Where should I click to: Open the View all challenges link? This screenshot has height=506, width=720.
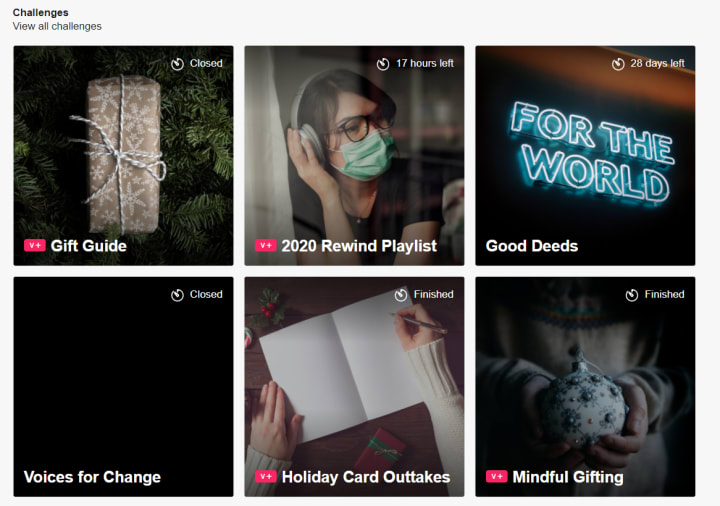57,26
